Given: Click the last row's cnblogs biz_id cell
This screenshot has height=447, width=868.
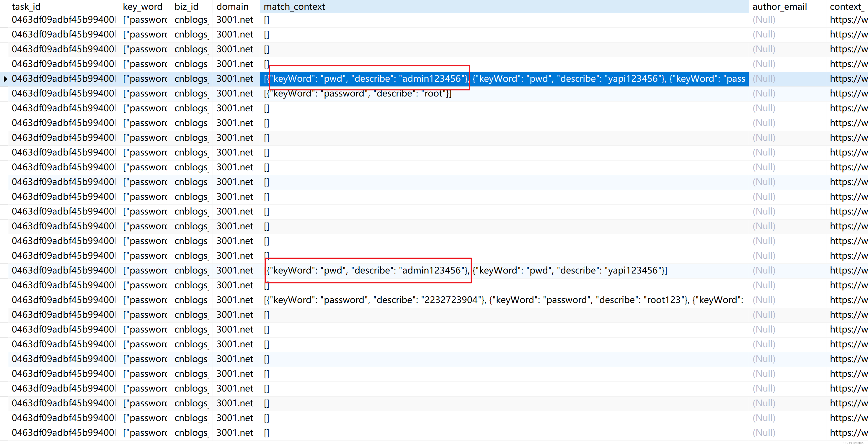Looking at the screenshot, I should pyautogui.click(x=191, y=433).
